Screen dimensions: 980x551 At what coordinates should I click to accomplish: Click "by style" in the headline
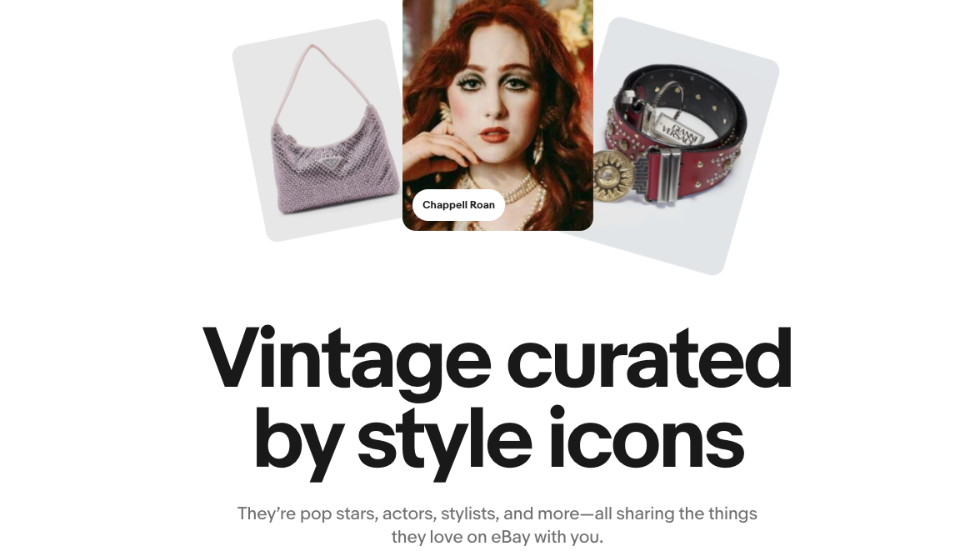(x=393, y=443)
